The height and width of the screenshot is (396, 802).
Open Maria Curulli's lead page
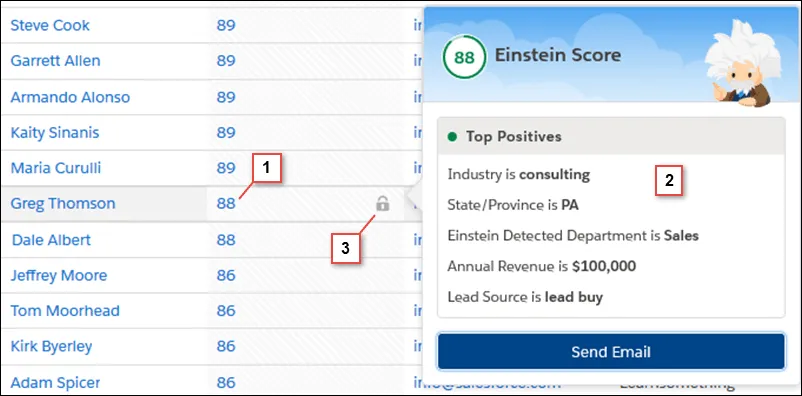56,168
